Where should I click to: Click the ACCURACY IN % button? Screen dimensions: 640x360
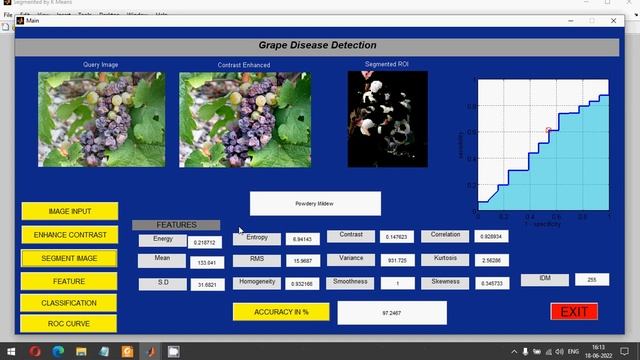281,312
